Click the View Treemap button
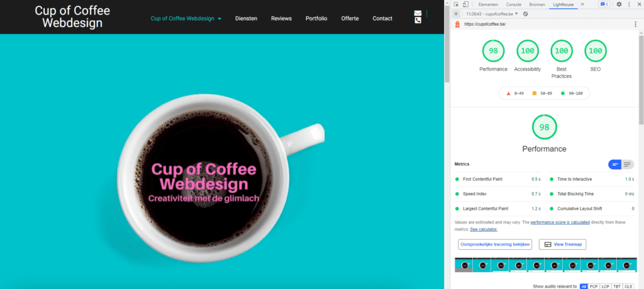The image size is (644, 289). coord(562,244)
